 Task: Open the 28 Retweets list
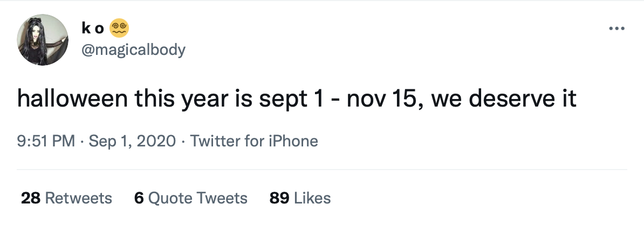point(66,198)
